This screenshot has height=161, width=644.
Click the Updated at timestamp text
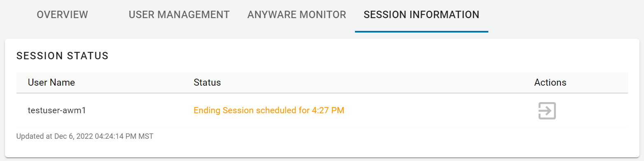click(85, 136)
